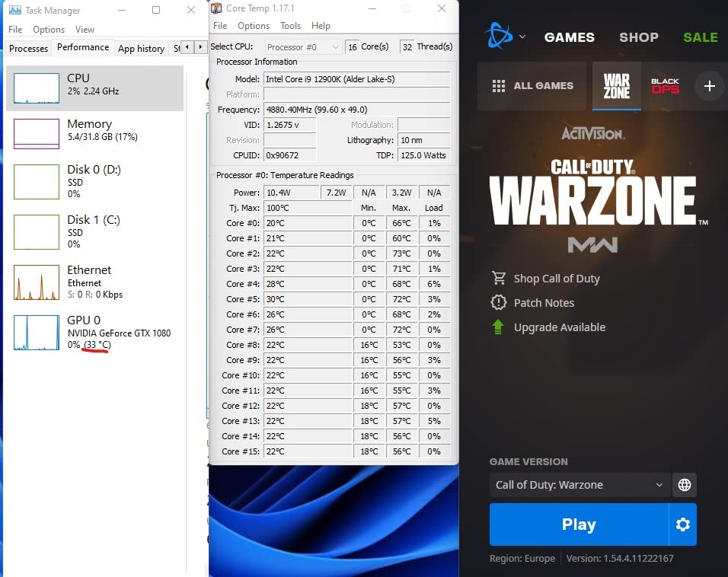The height and width of the screenshot is (577, 728).
Task: Close the Task Manager window
Action: click(x=191, y=10)
